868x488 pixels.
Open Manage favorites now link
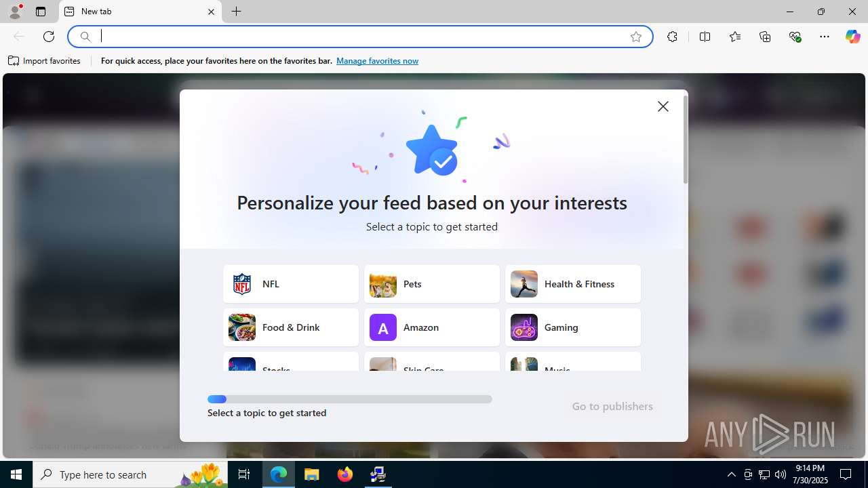click(x=377, y=61)
